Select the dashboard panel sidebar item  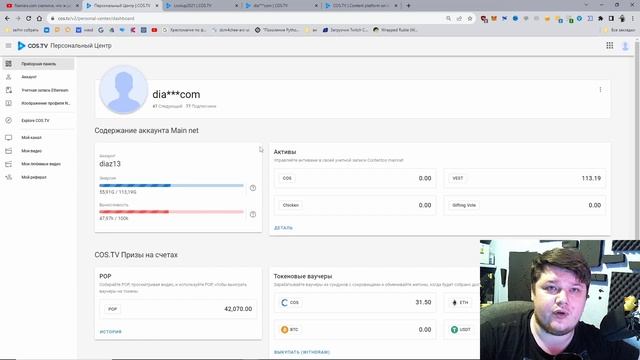(x=39, y=64)
